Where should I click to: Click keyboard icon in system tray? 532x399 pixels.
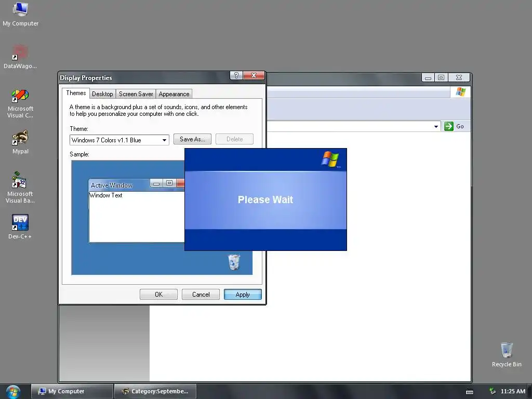pos(470,392)
